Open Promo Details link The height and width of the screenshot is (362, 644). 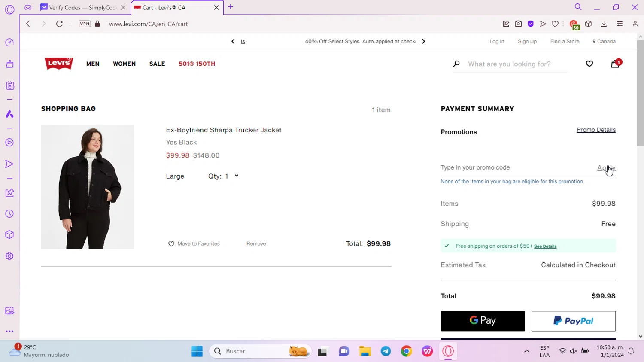click(x=596, y=130)
